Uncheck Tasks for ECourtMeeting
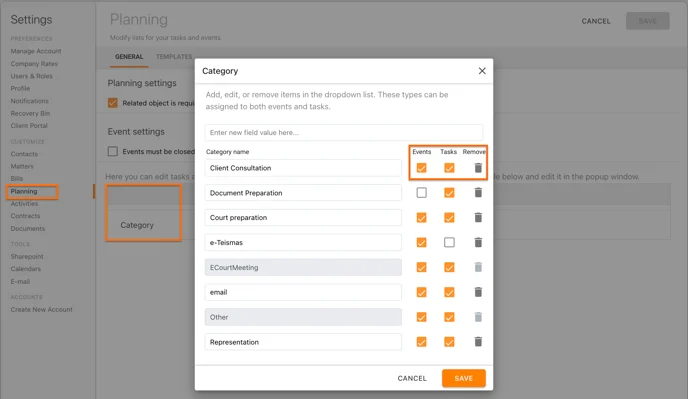Screen dimensions: 688x399 click(449, 267)
